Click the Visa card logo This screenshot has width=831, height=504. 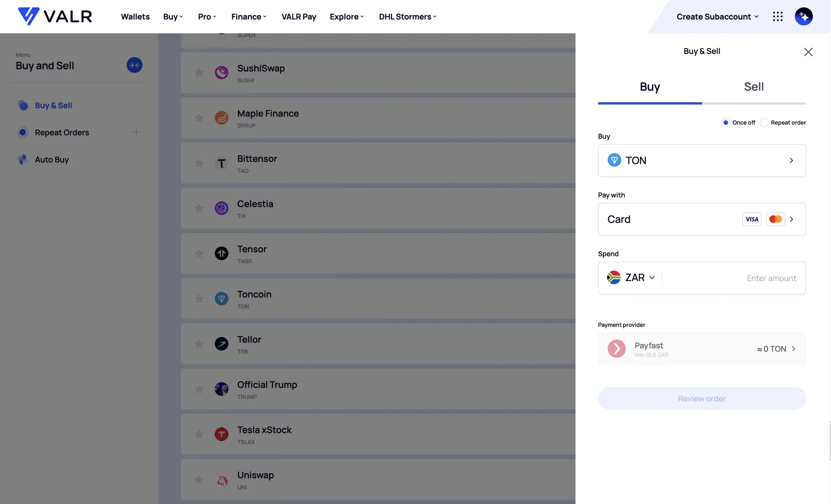pos(752,220)
